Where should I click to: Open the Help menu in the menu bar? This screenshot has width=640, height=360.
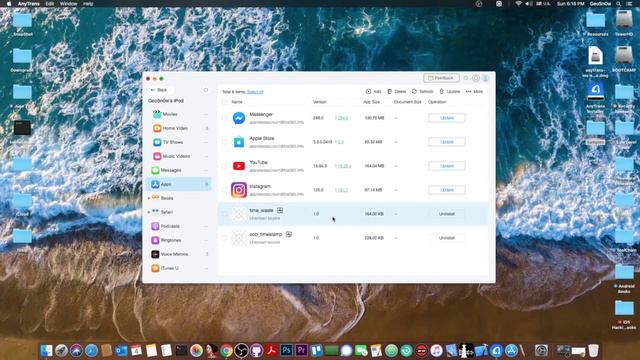pos(88,4)
